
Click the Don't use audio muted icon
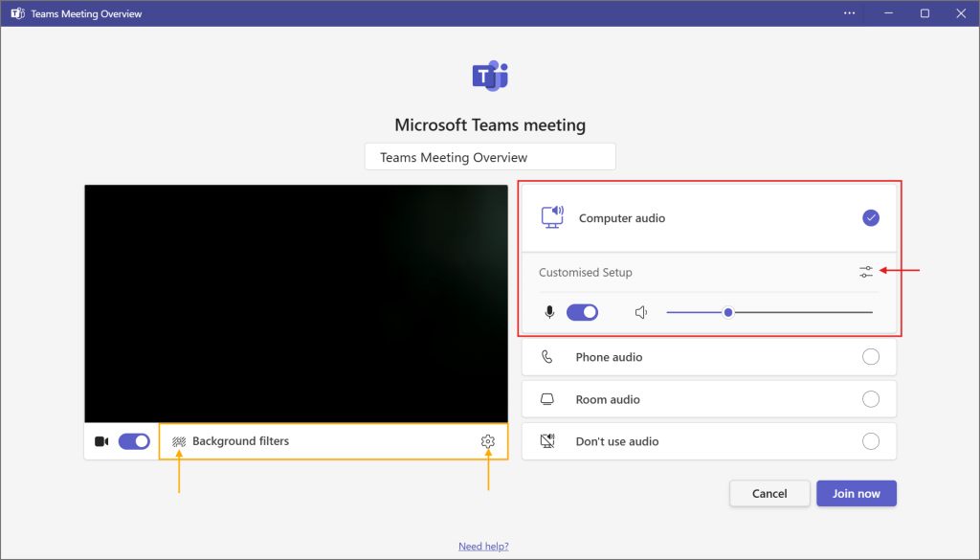[546, 441]
